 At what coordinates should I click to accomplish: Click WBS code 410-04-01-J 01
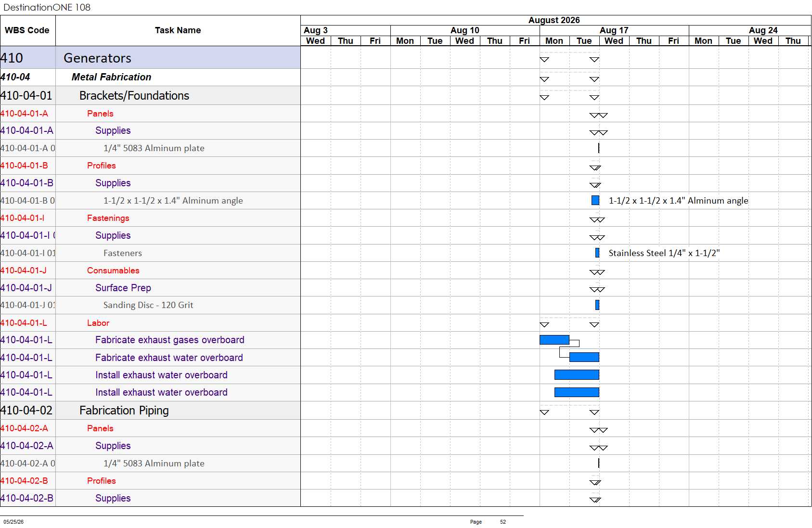28,305
